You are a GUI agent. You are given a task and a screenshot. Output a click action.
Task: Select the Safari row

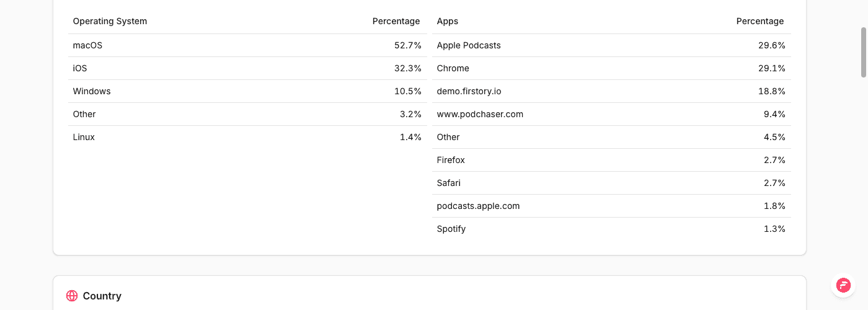(x=611, y=183)
